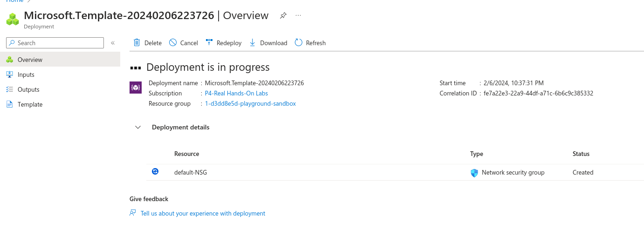Click the Delete trash icon in toolbar
The height and width of the screenshot is (230, 644).
click(137, 43)
